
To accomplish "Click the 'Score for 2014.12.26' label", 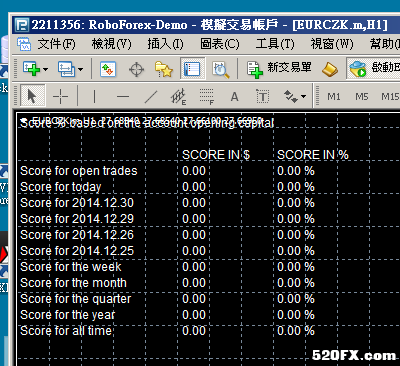I will coord(77,235).
